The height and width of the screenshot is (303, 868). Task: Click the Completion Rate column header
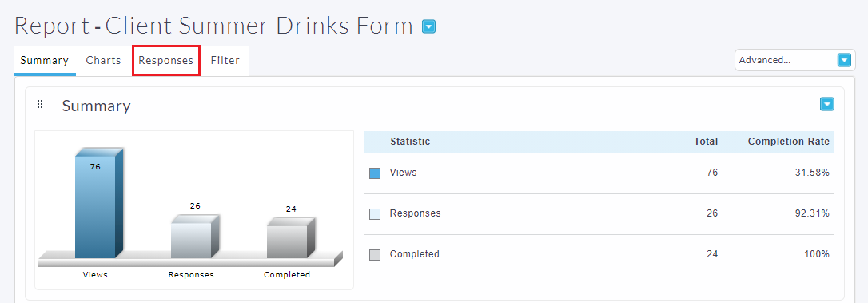point(788,142)
